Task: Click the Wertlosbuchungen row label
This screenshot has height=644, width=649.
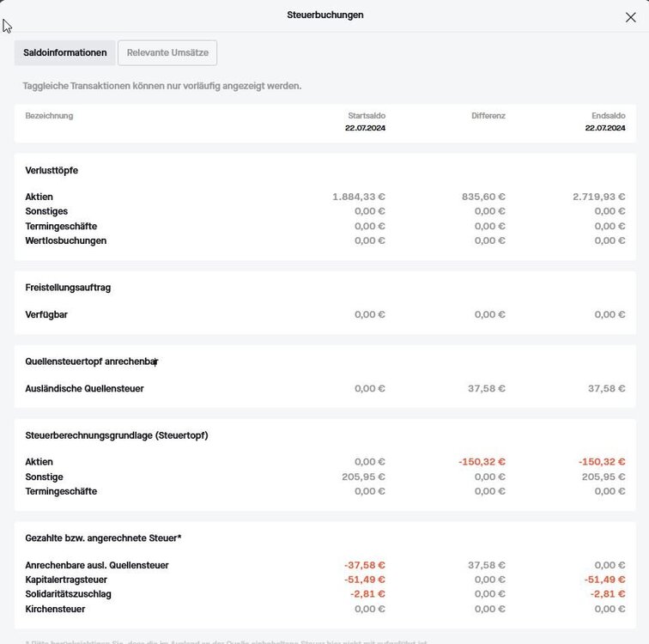Action: click(66, 240)
